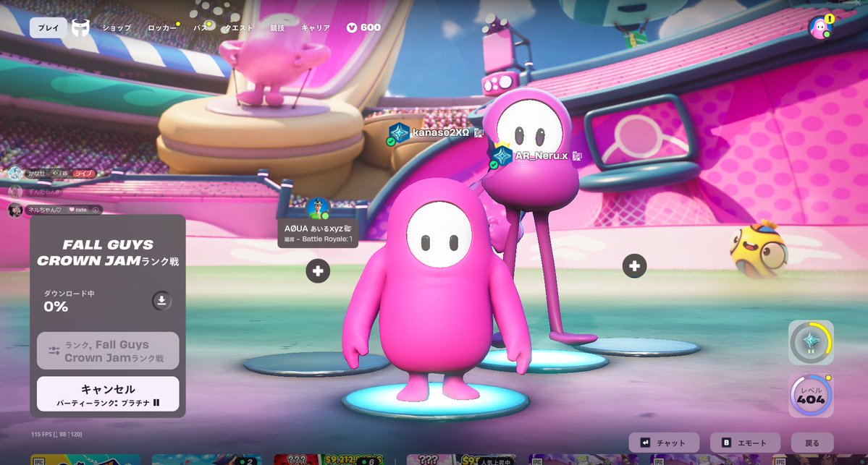Switch to the ロッカー tab
868x465 pixels.
[x=162, y=27]
